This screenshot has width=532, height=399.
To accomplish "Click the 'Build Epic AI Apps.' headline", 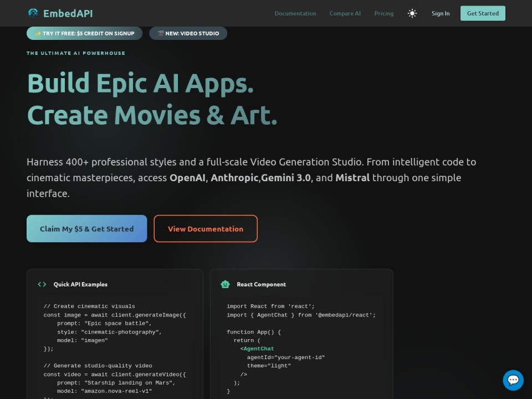I will coord(140,83).
